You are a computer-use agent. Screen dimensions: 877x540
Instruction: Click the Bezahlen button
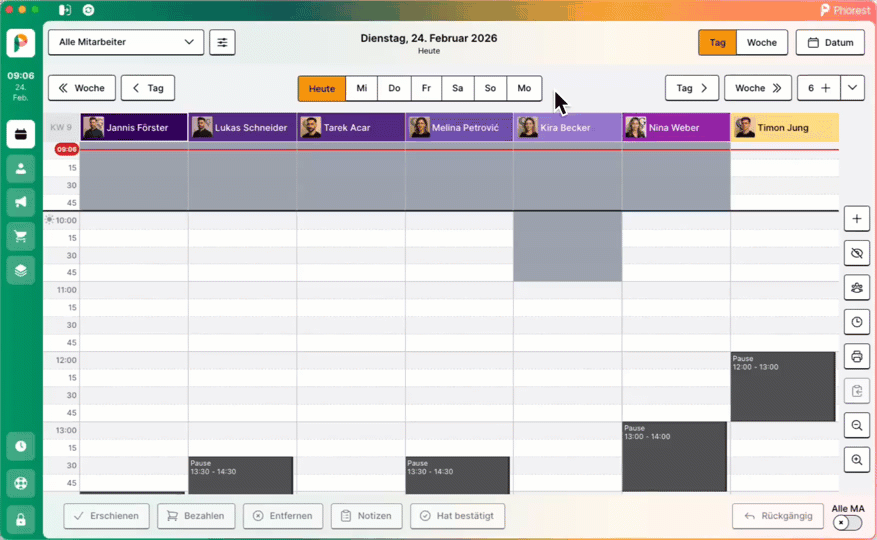point(197,516)
